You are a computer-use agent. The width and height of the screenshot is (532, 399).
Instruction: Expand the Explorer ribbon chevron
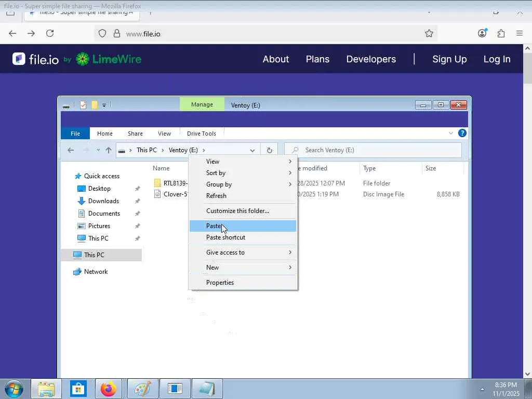pos(451,133)
